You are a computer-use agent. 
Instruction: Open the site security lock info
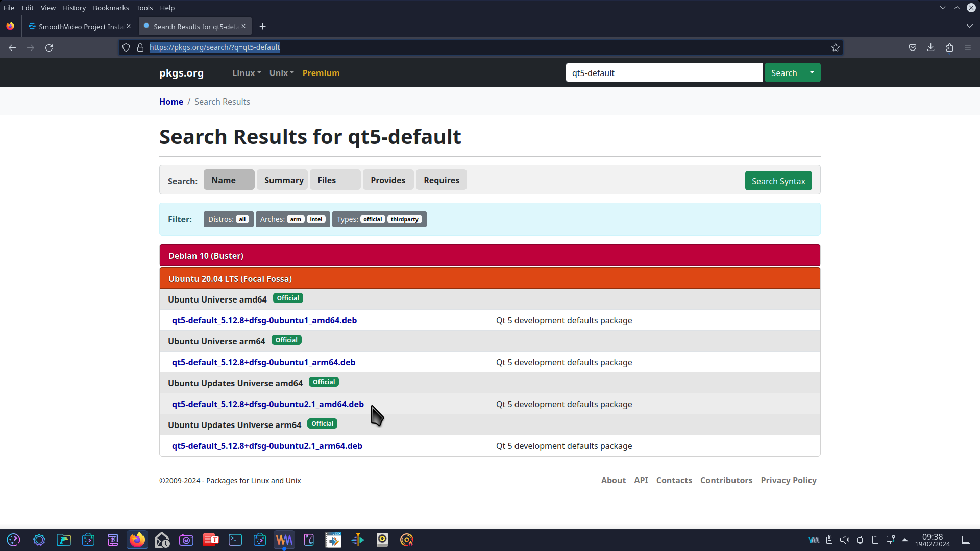point(140,47)
